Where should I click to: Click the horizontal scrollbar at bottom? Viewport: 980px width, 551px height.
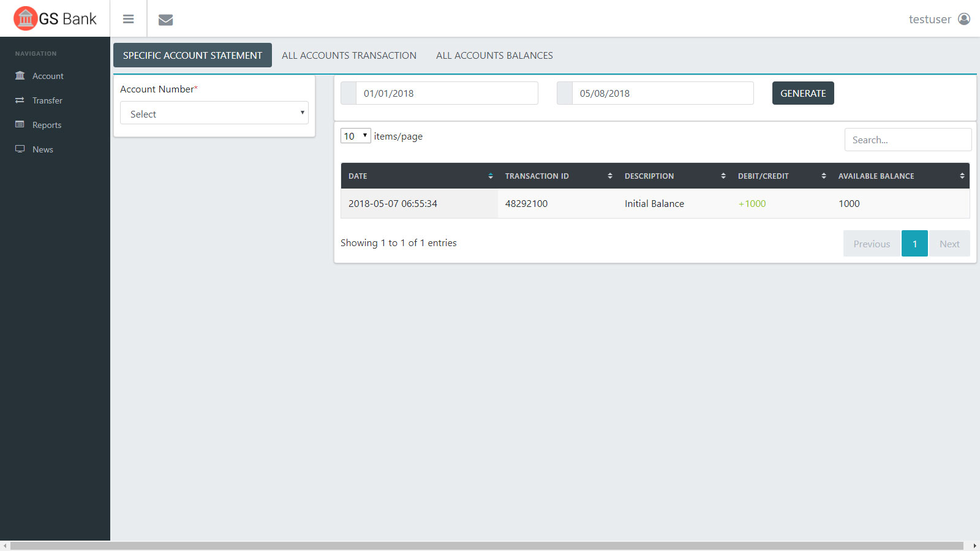487,545
